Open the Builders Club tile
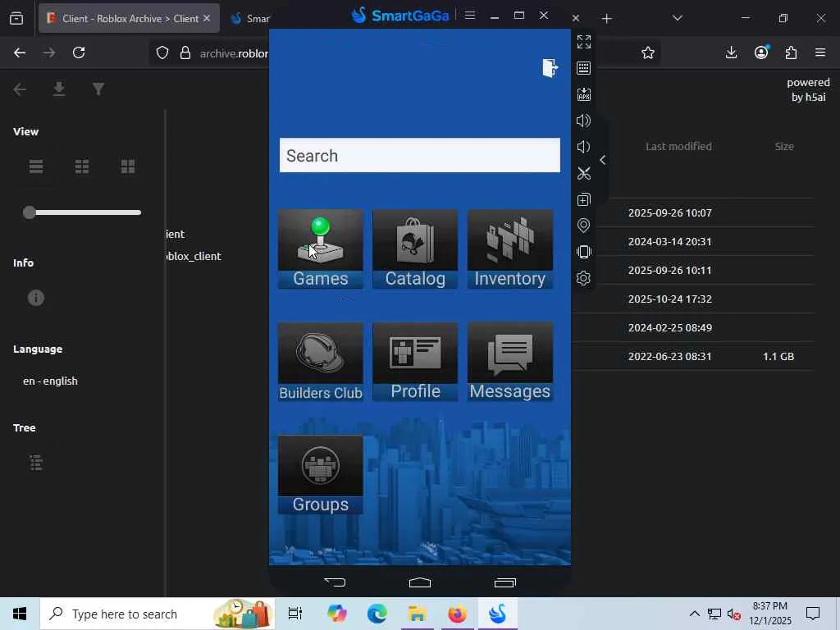 click(321, 362)
